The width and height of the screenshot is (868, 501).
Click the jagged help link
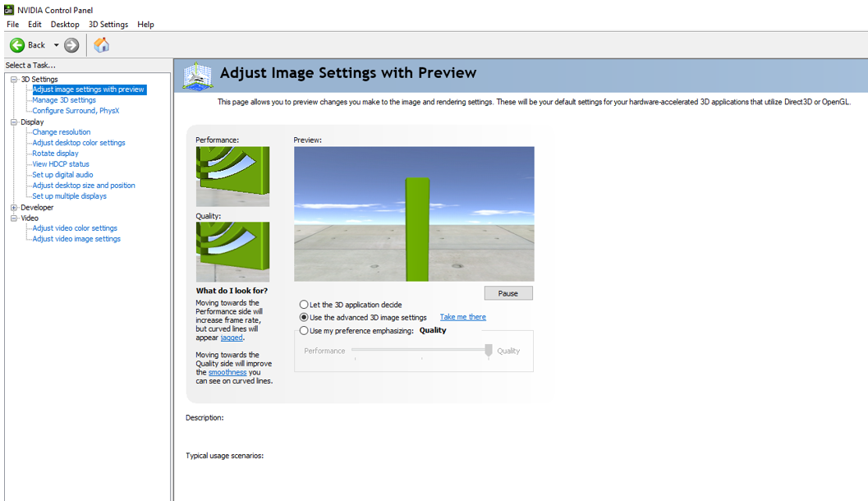pos(232,338)
